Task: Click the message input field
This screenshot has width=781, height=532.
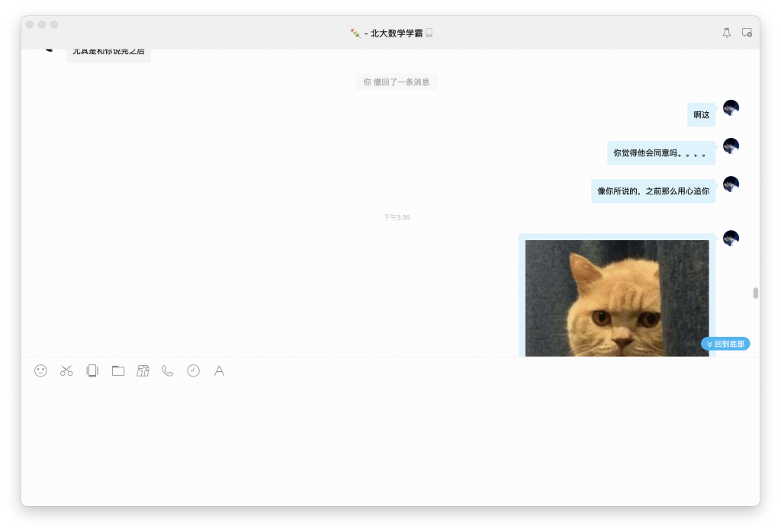Action: coord(381,427)
